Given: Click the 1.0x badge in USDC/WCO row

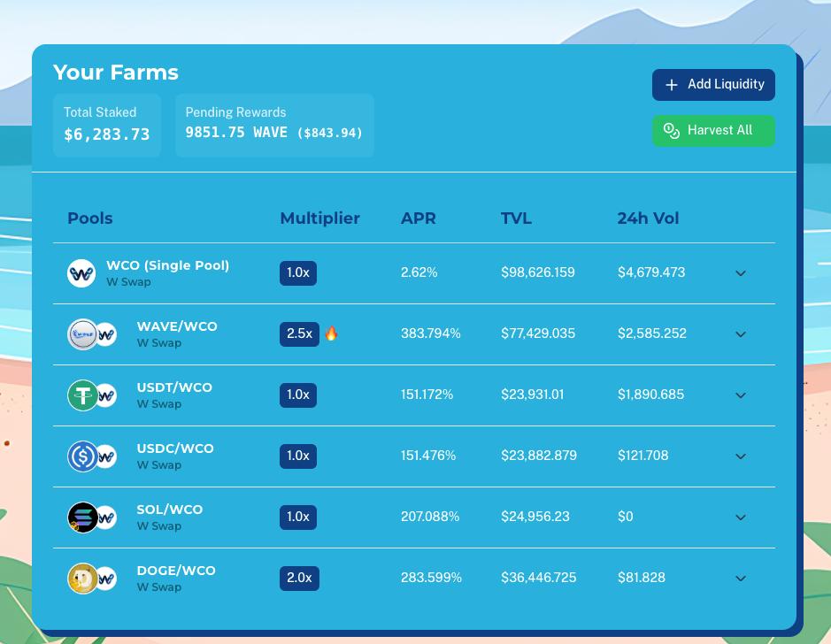Looking at the screenshot, I should 298,456.
